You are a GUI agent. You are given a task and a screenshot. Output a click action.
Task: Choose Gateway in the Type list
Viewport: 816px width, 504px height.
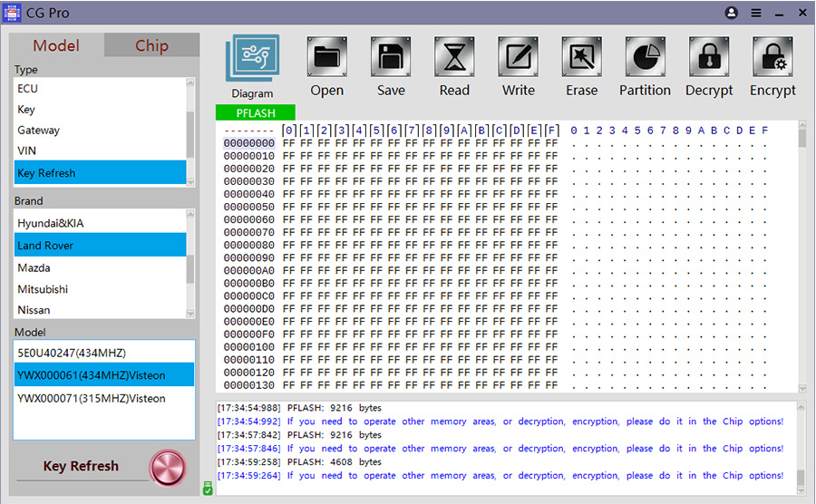click(x=39, y=131)
